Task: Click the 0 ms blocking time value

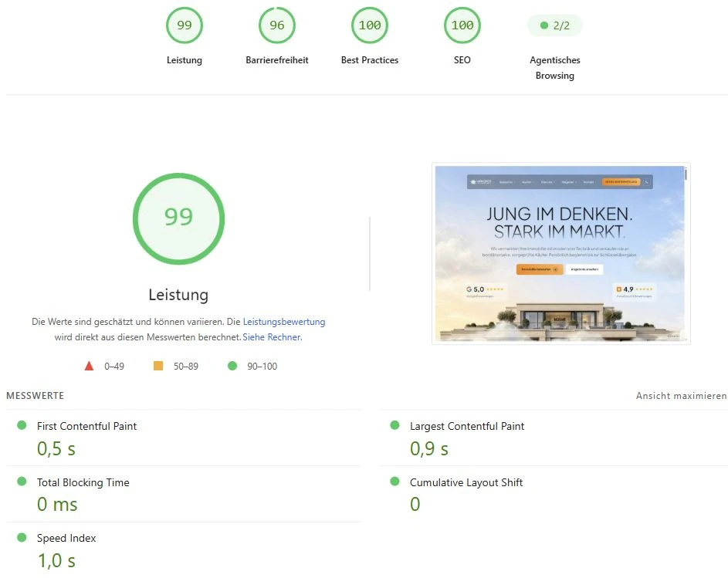Action: pyautogui.click(x=57, y=505)
